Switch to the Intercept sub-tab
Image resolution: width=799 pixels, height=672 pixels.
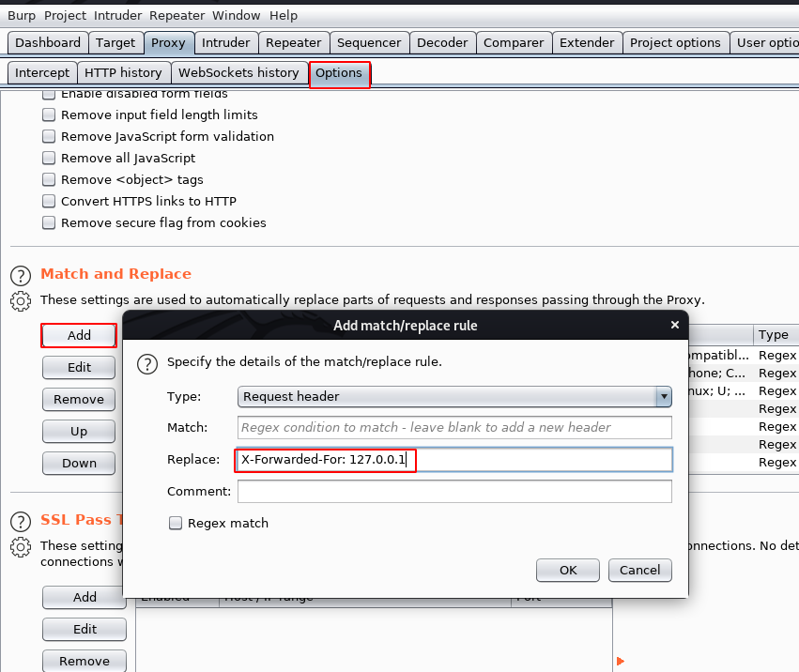(x=42, y=73)
